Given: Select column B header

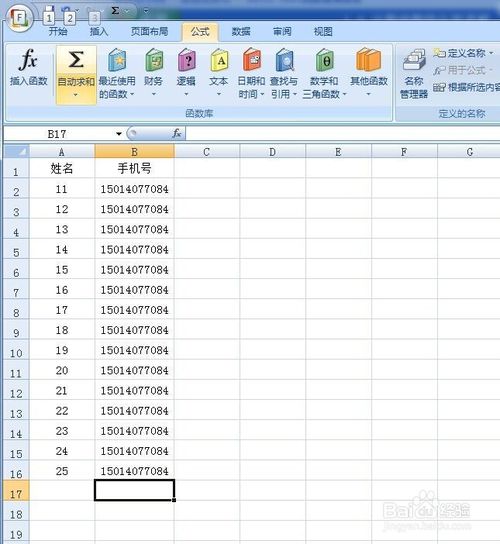Looking at the screenshot, I should [x=134, y=152].
